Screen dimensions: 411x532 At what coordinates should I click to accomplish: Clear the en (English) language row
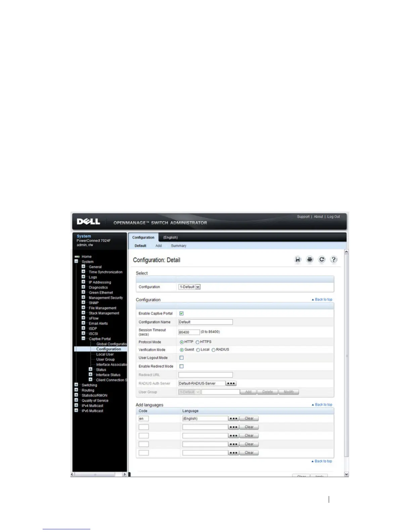coord(249,418)
